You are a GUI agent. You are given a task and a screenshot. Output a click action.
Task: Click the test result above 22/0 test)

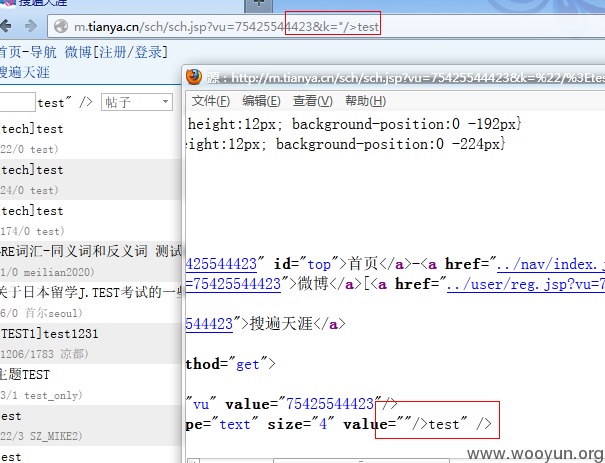click(x=32, y=129)
